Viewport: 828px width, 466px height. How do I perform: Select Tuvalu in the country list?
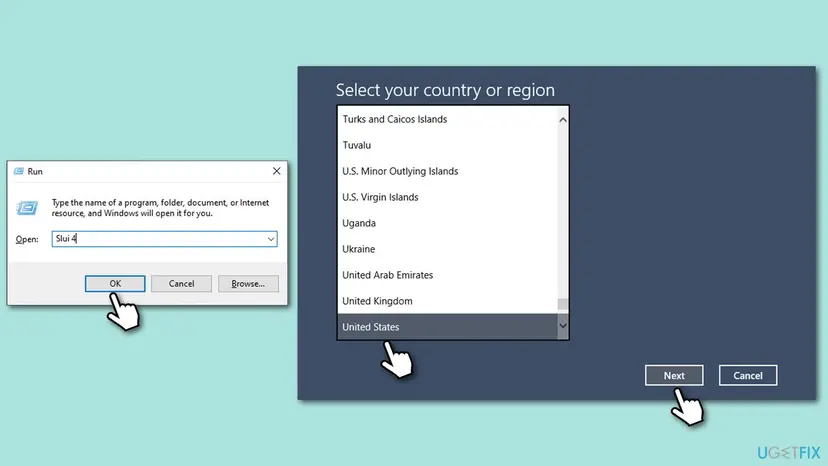tap(447, 145)
